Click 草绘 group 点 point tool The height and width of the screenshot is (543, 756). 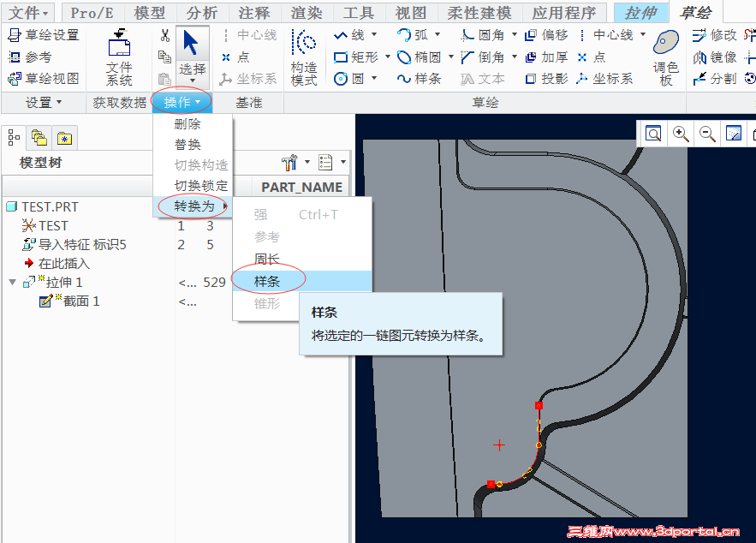pyautogui.click(x=592, y=57)
